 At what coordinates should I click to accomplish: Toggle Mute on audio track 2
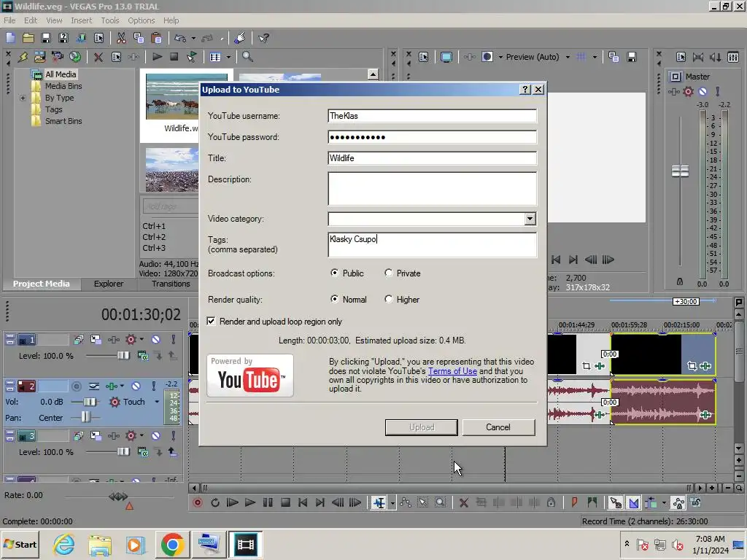click(x=136, y=386)
